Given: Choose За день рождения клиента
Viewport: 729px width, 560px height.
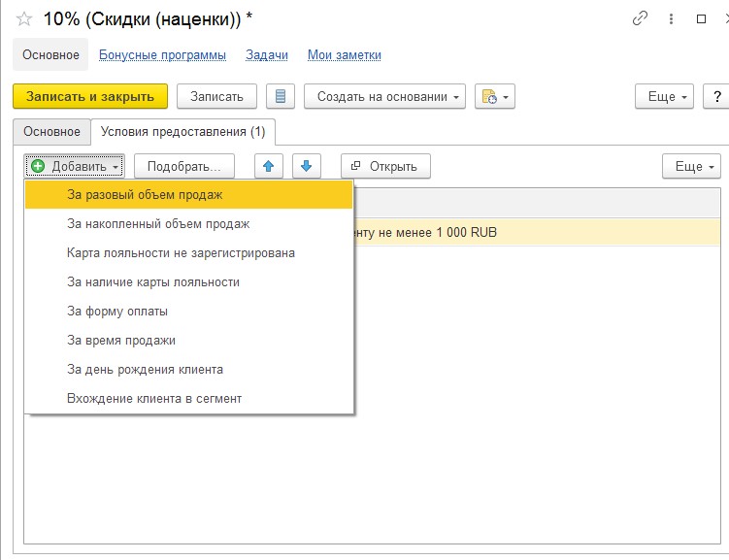Looking at the screenshot, I should tap(145, 370).
